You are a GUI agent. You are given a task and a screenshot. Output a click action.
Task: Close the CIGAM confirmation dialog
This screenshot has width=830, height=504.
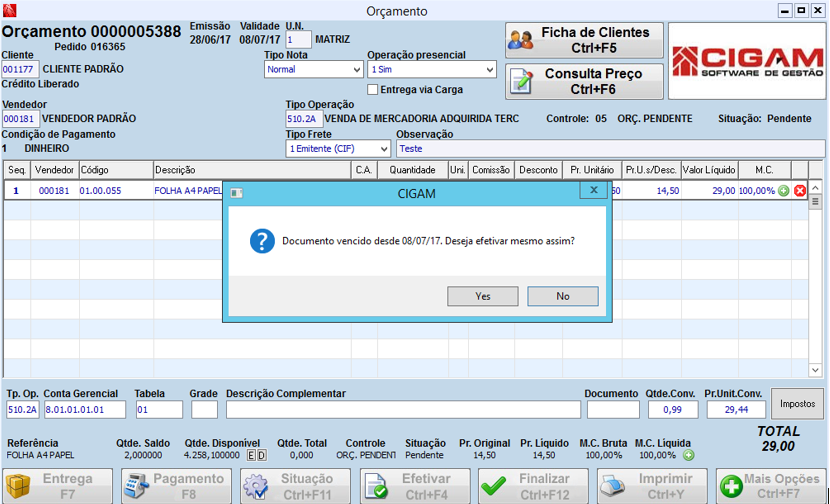pos(593,190)
